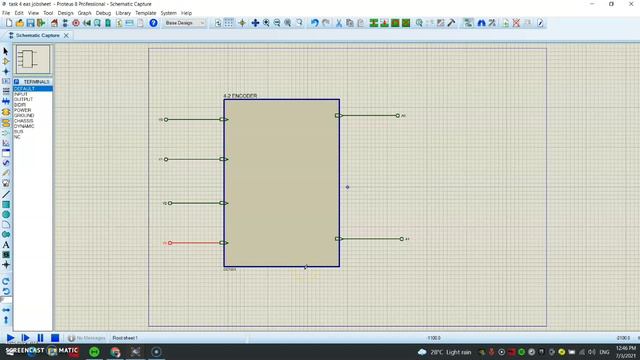This screenshot has width=640, height=360.
Task: Save the project with the floppy icon
Action: (x=30, y=23)
